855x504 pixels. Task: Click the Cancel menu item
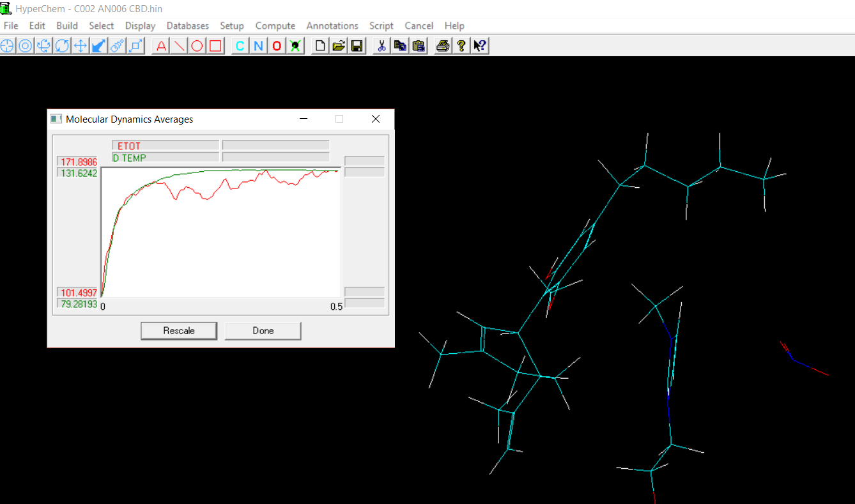pos(419,26)
